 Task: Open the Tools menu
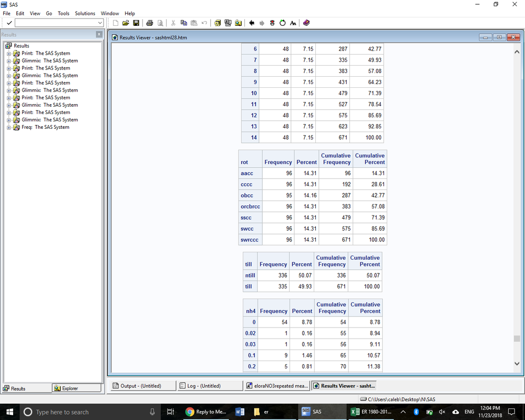(x=63, y=13)
